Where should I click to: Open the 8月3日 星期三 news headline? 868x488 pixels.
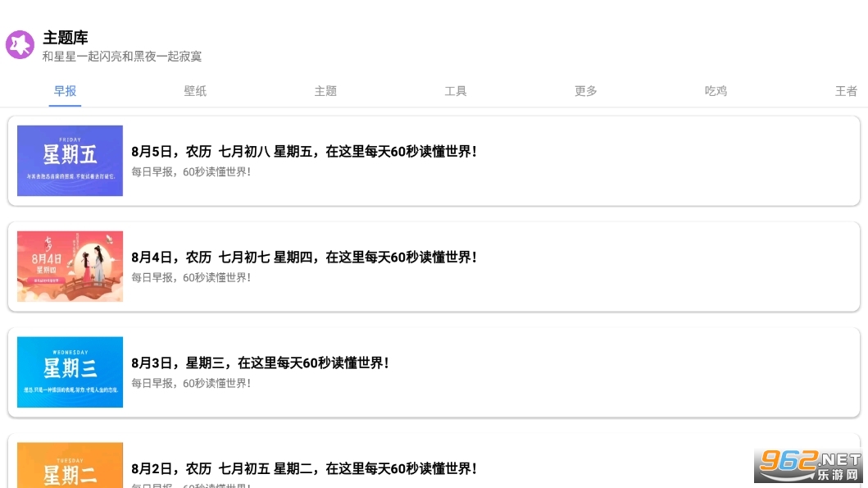260,363
